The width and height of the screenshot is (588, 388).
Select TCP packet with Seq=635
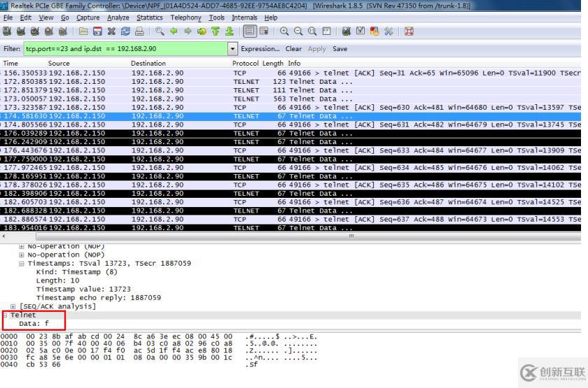(x=290, y=185)
